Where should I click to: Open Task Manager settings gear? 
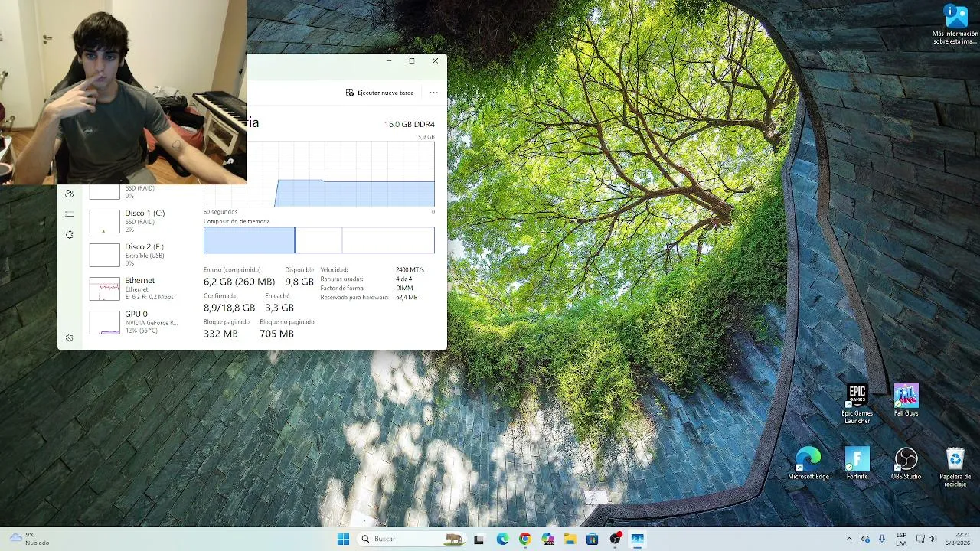tap(70, 337)
